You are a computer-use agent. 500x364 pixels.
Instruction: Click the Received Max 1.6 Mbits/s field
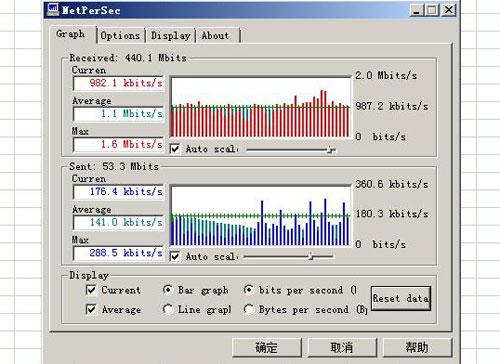coord(118,144)
